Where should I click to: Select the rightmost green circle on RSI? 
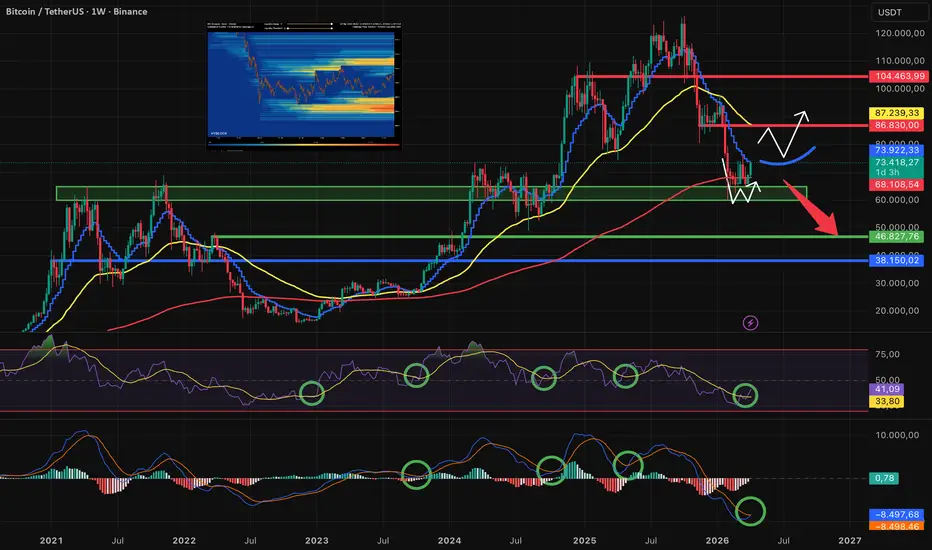coord(745,395)
